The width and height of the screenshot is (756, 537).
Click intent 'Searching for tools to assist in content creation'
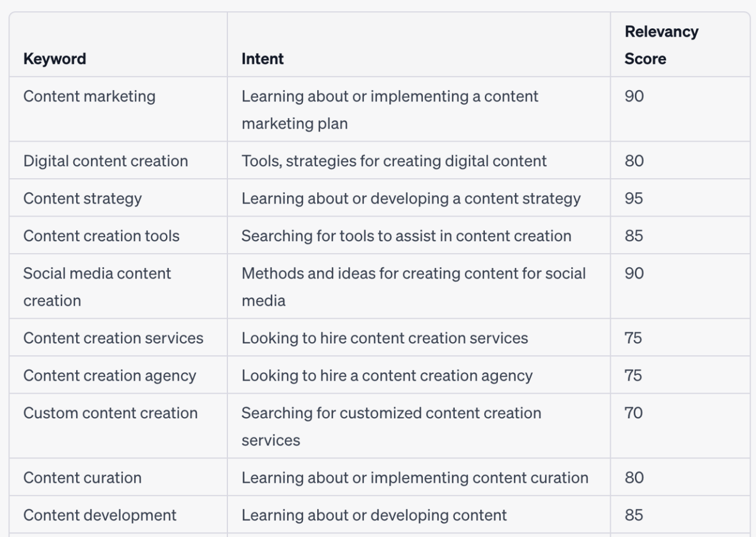click(x=406, y=236)
